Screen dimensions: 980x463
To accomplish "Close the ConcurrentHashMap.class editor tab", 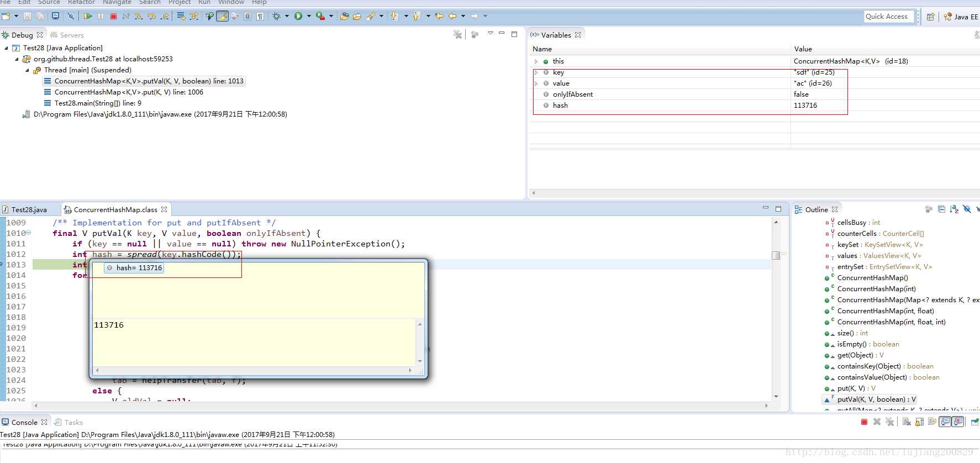I will click(x=164, y=210).
